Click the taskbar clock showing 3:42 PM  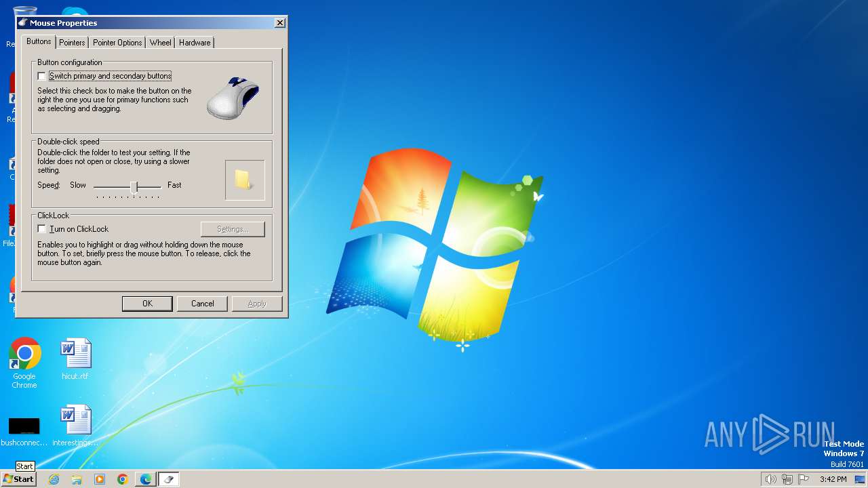(833, 479)
